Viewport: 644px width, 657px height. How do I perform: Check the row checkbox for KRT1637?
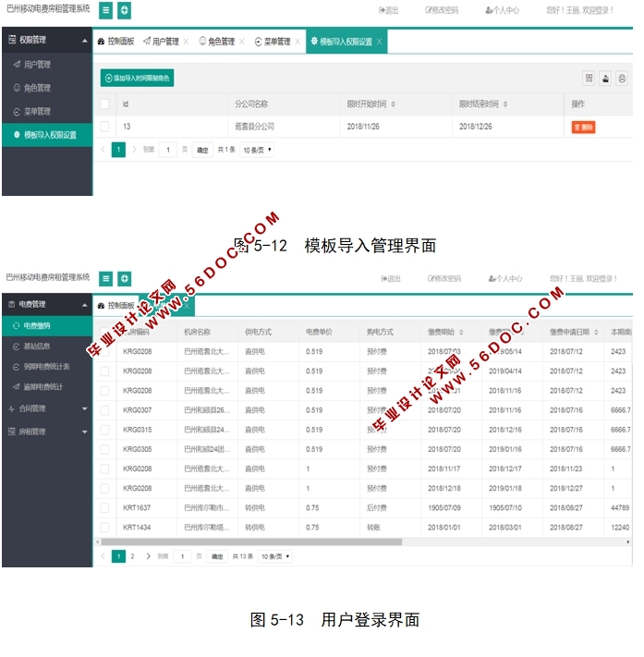tap(104, 508)
